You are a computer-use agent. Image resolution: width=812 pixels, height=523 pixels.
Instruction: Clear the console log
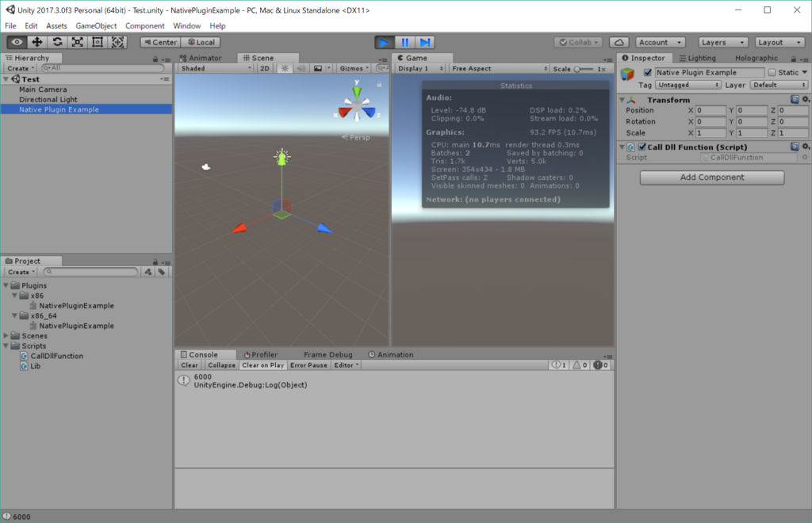[189, 365]
